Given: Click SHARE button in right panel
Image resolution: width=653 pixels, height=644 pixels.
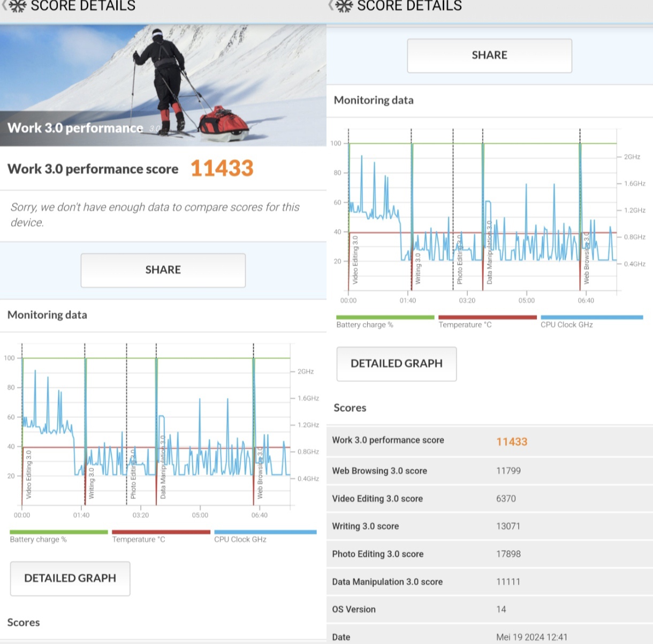Looking at the screenshot, I should point(490,56).
